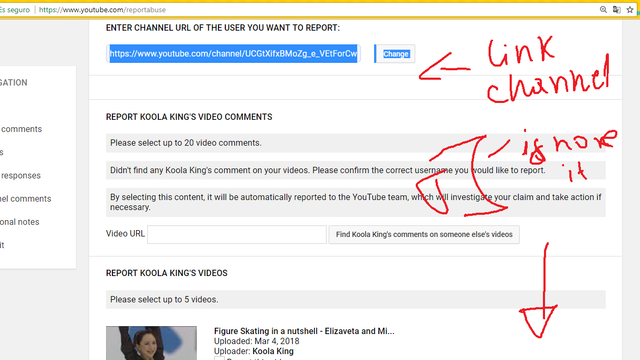Select the comments item in left sidebar

(x=21, y=129)
